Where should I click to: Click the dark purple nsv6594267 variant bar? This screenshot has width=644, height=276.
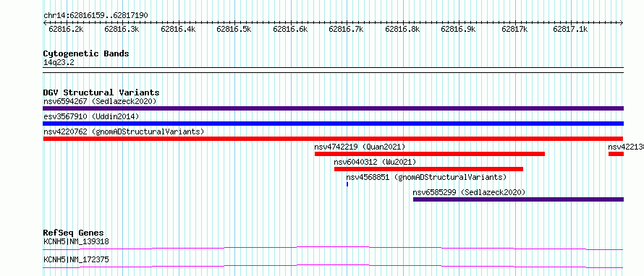[x=333, y=108]
